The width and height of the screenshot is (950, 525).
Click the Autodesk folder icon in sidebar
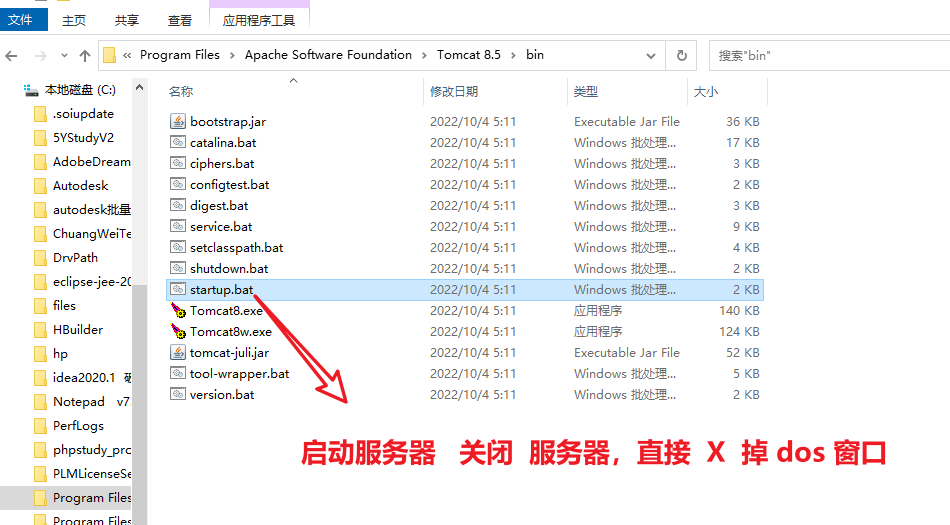41,186
